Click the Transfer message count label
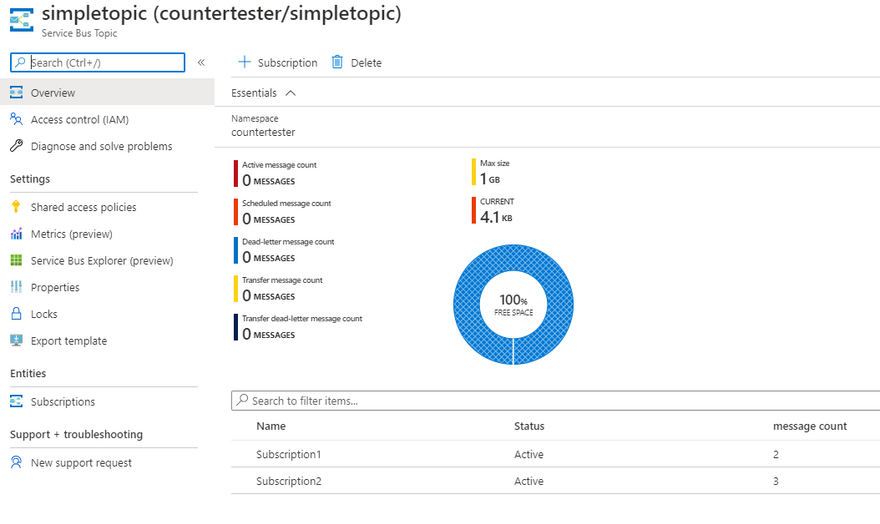The width and height of the screenshot is (880, 524). pos(282,280)
